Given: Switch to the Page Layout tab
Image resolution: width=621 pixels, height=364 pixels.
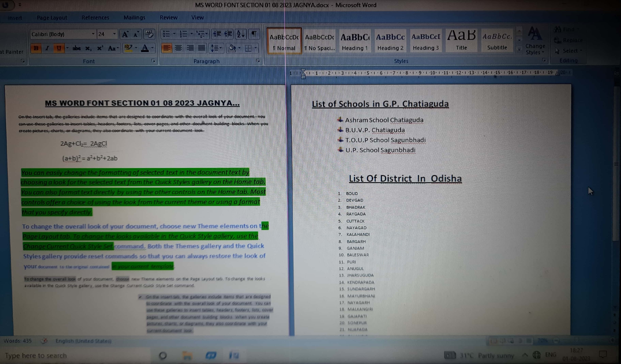Looking at the screenshot, I should coord(52,18).
